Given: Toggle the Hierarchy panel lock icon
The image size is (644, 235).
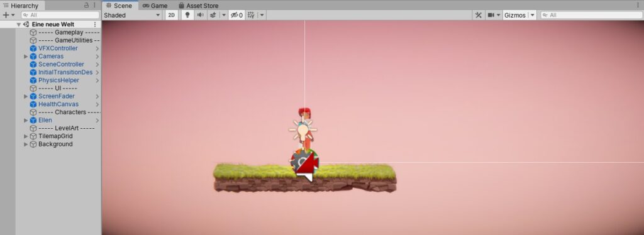Looking at the screenshot, I should pyautogui.click(x=86, y=5).
